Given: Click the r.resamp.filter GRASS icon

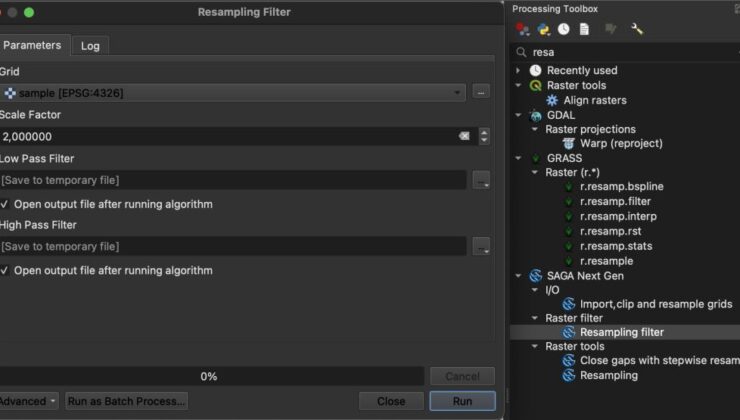Looking at the screenshot, I should tap(569, 202).
